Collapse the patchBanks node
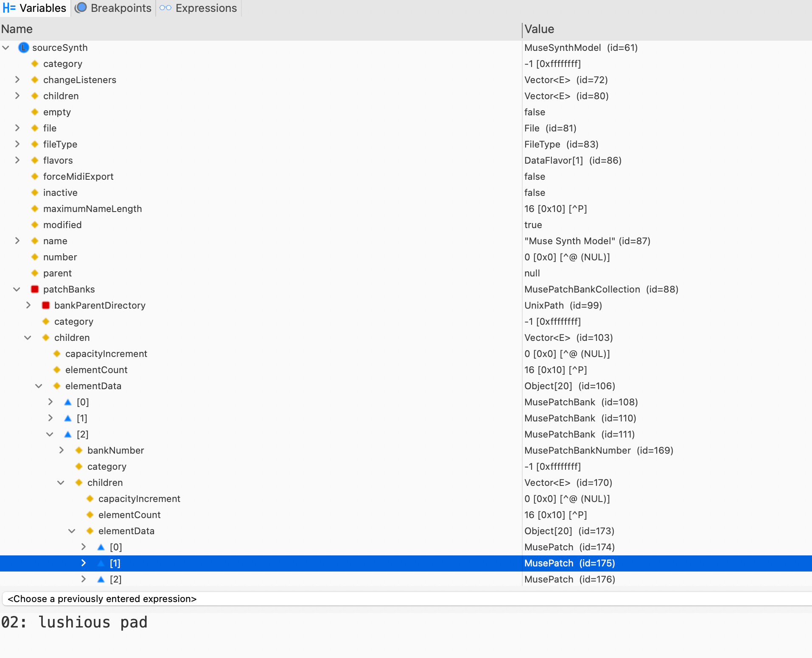The height and width of the screenshot is (658, 812). [17, 289]
